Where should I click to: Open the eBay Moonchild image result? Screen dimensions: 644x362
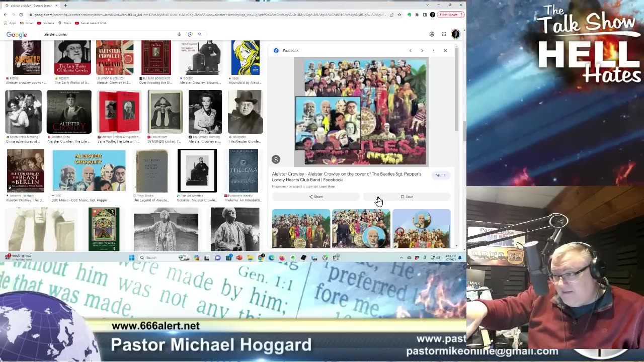[x=246, y=58]
